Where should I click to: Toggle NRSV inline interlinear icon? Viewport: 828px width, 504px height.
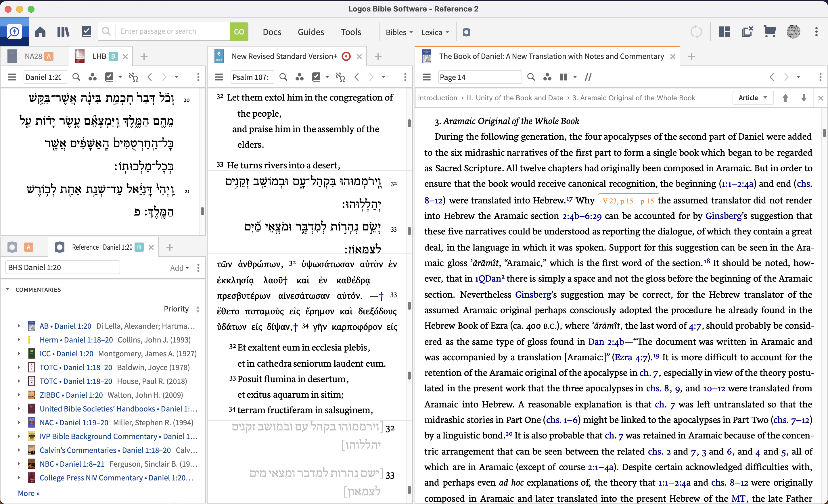coord(340,77)
